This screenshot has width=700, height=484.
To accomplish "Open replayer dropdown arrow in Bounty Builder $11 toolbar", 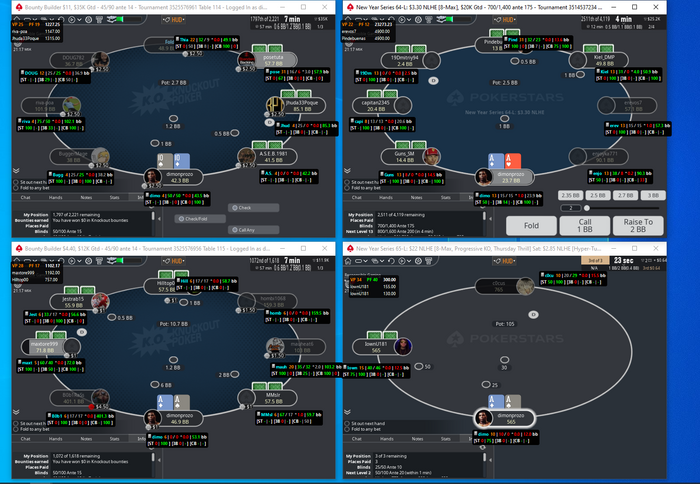I will [79, 20].
